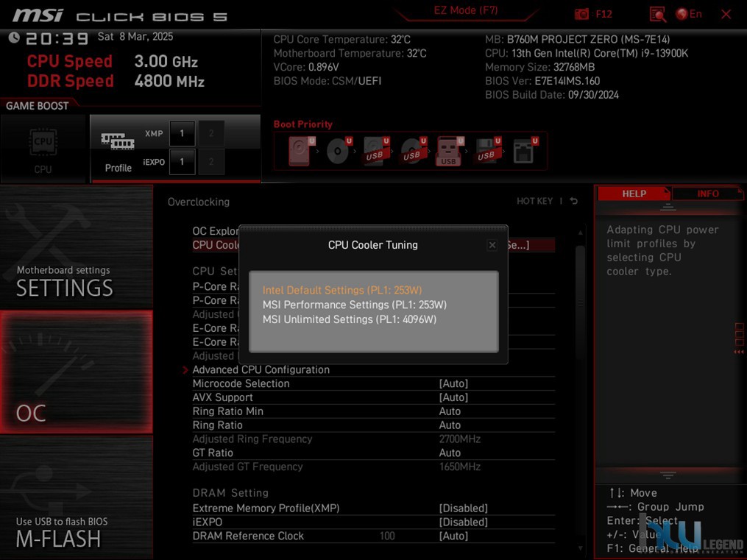Switch to EZ Mode (F7)

(x=465, y=10)
